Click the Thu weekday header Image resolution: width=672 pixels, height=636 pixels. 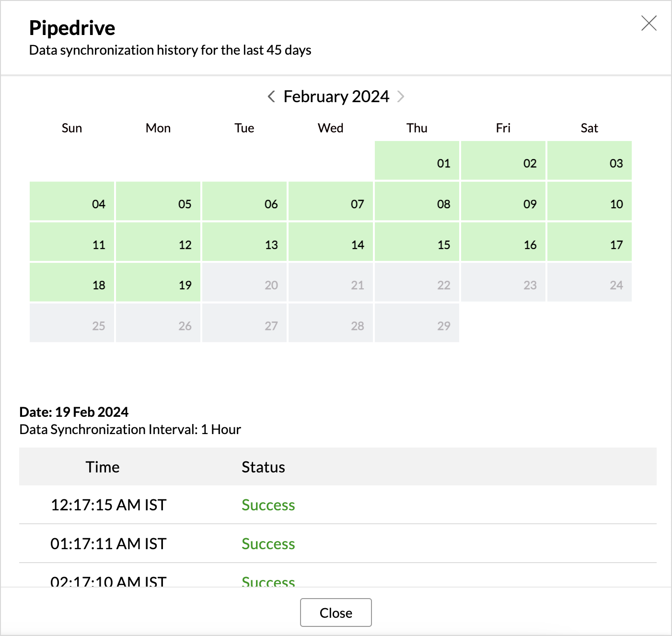(417, 128)
